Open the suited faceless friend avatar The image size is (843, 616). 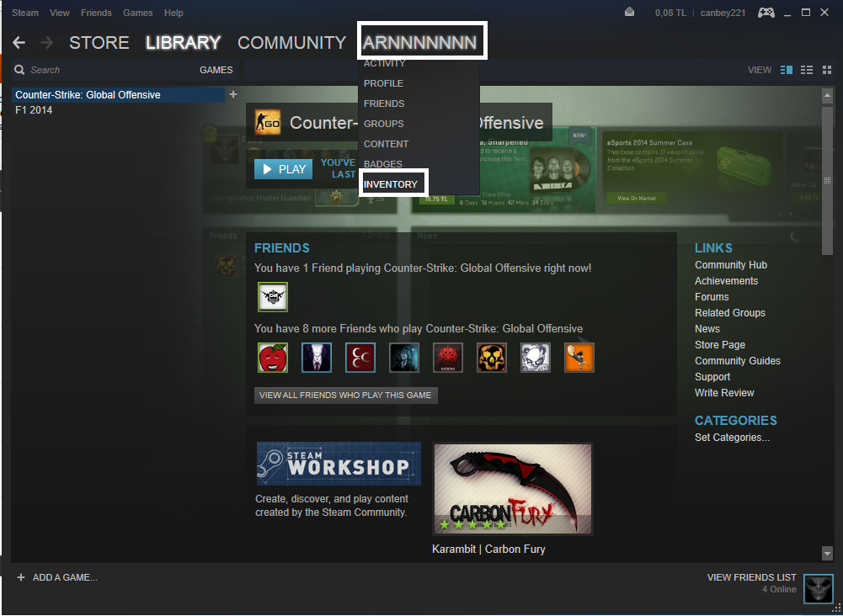pyautogui.click(x=316, y=358)
